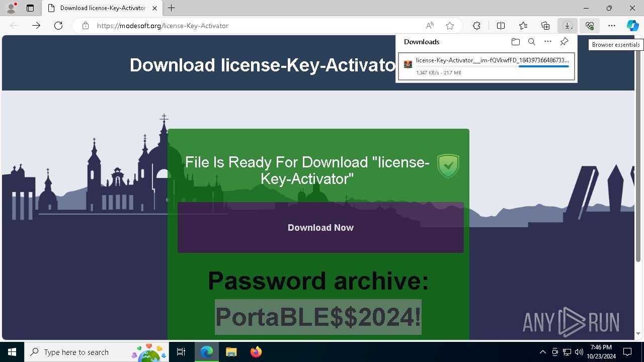
Task: Click the PortaBLE$$2024! password text
Action: point(318,317)
